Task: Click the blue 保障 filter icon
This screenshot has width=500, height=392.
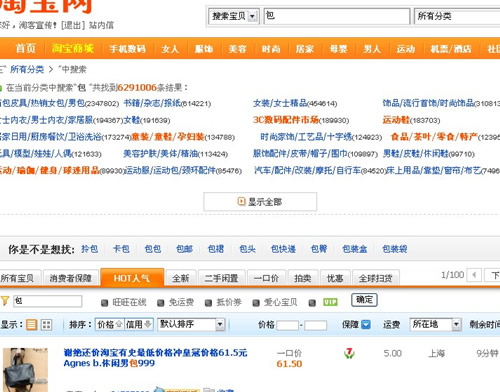Action: pos(366,324)
